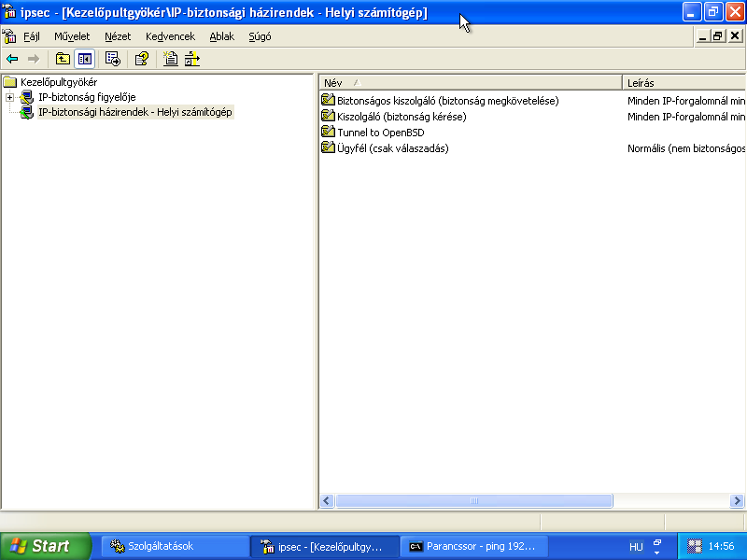Click the horizontal scrollbar left arrow
The width and height of the screenshot is (747, 560).
point(327,501)
